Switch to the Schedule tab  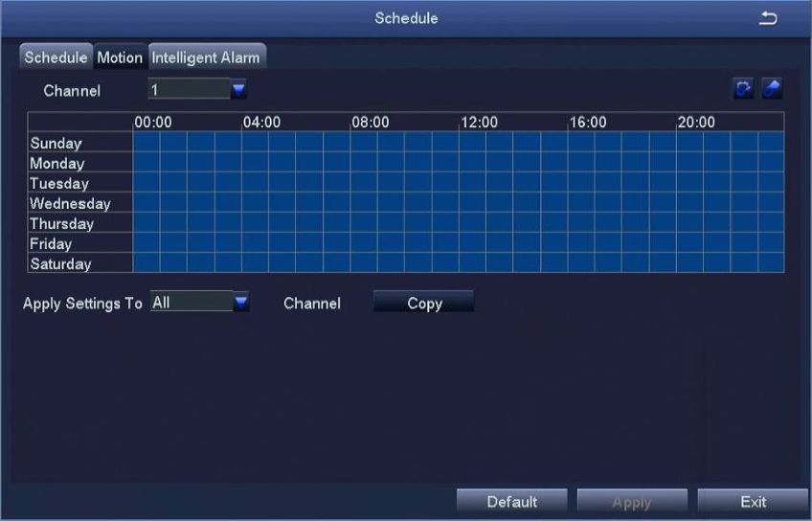(x=56, y=57)
